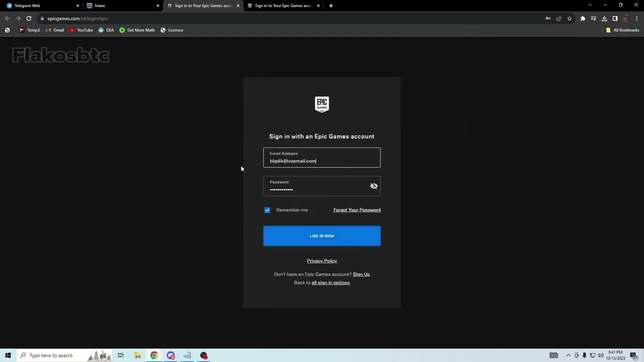Open the Forgot Your Password link

click(x=357, y=210)
